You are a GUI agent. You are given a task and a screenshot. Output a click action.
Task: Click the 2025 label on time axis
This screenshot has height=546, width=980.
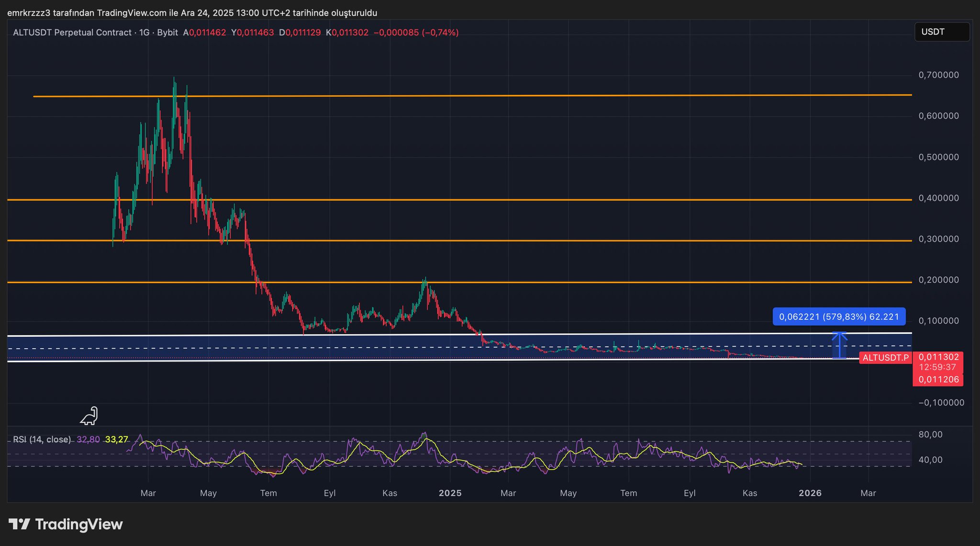click(x=450, y=493)
